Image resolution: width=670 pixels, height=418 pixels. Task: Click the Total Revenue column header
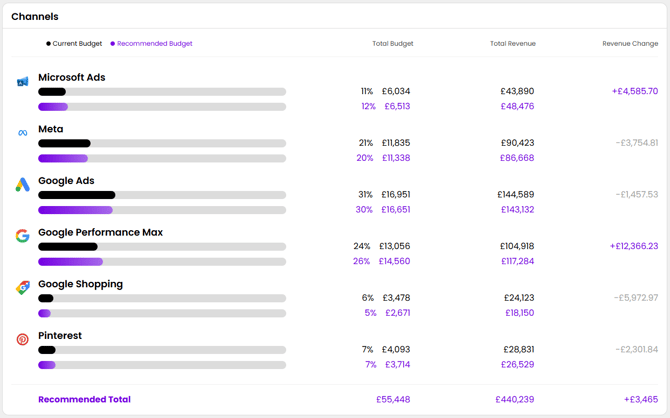click(513, 44)
